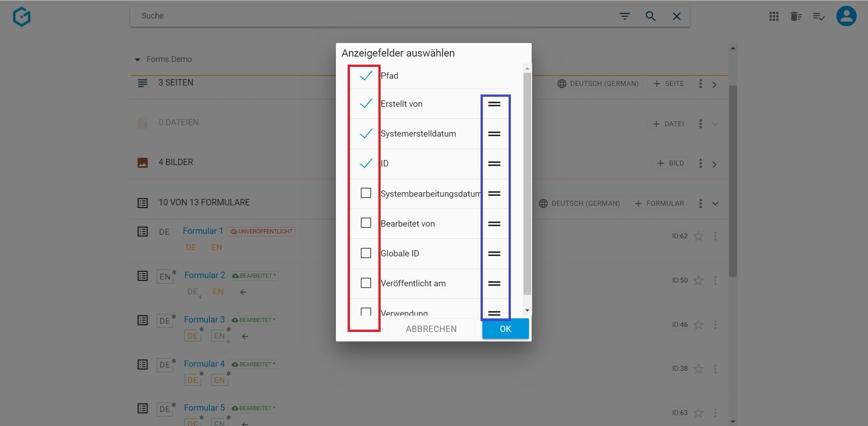
Task: Star Formular 3 as favorite
Action: 698,325
